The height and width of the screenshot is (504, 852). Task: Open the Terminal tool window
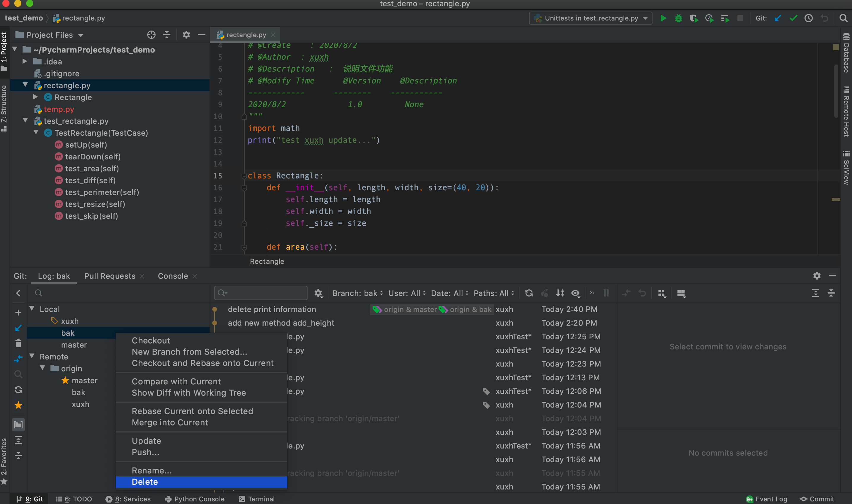(x=257, y=499)
